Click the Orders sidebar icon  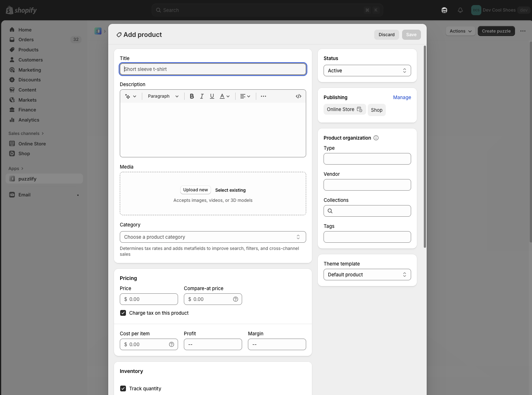coord(12,39)
